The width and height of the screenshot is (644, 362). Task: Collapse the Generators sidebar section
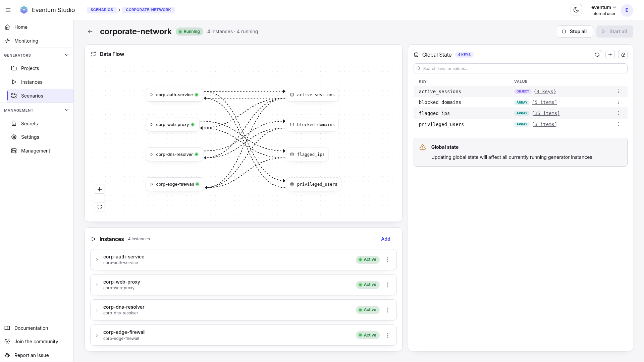click(x=67, y=55)
